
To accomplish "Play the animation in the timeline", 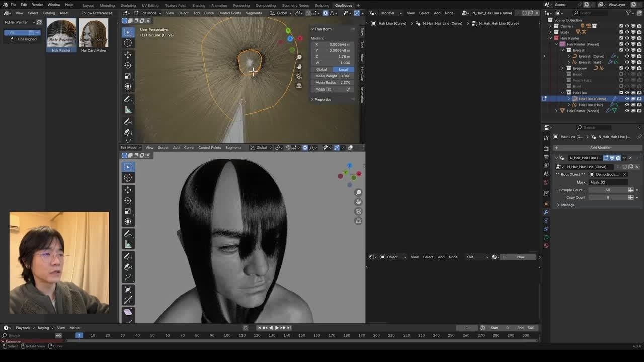I will pyautogui.click(x=276, y=328).
